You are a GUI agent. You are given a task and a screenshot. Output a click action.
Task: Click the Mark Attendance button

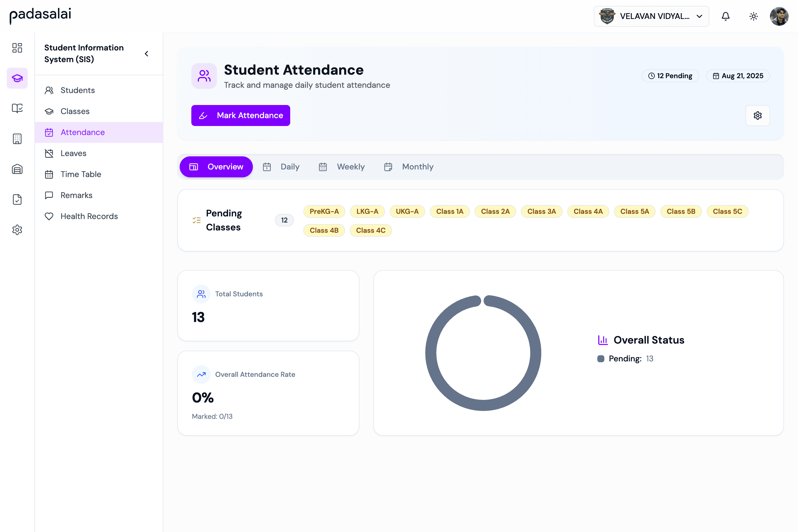pos(240,116)
